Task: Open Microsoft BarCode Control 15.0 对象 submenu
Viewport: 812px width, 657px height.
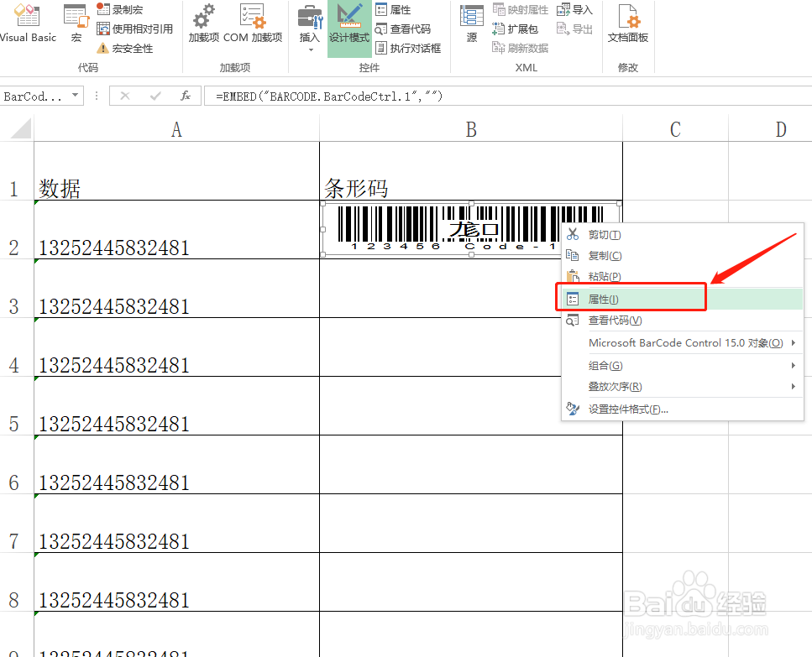Action: [683, 343]
